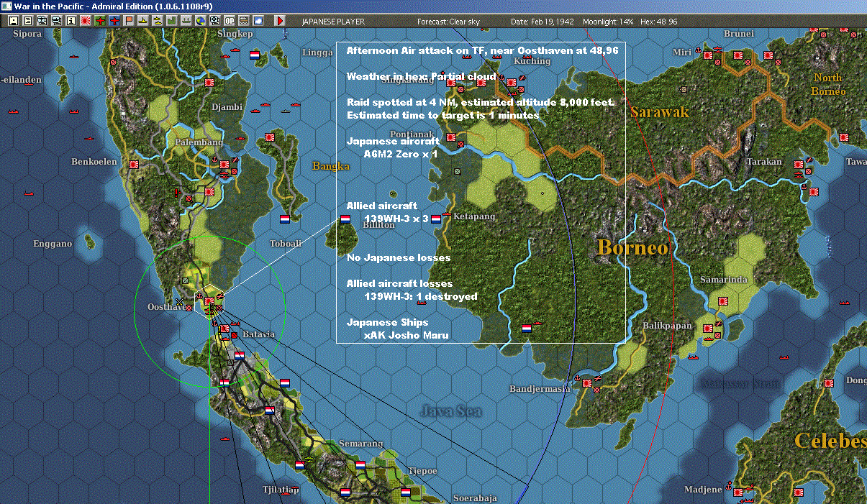Select the red plane on blue background icon
The height and width of the screenshot is (504, 867).
pos(114,21)
